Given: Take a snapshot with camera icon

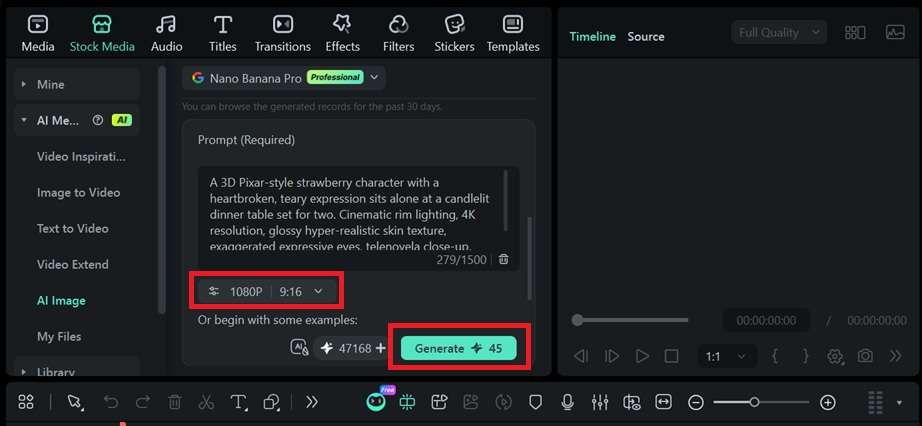Looking at the screenshot, I should point(865,356).
